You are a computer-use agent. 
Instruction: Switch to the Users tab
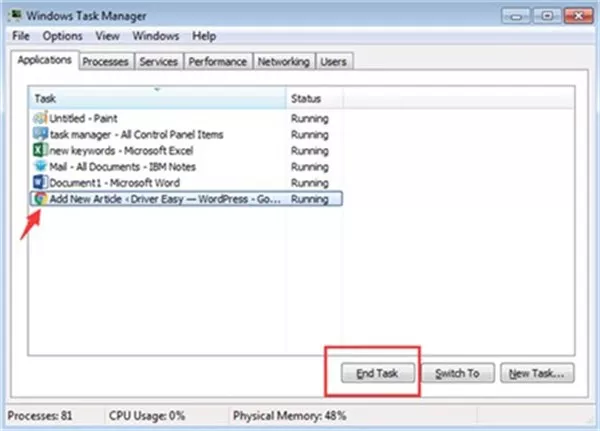click(x=333, y=62)
